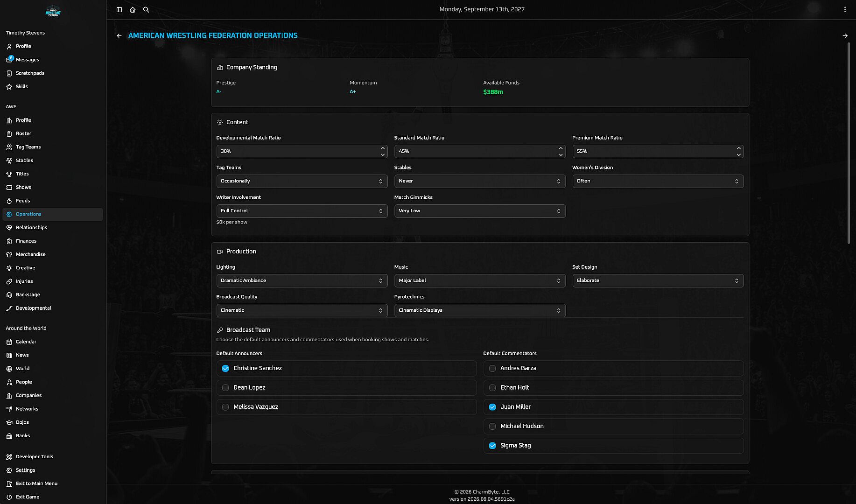Viewport: 856px width, 504px height.
Task: Open search with magnifier icon
Action: pyautogui.click(x=146, y=9)
